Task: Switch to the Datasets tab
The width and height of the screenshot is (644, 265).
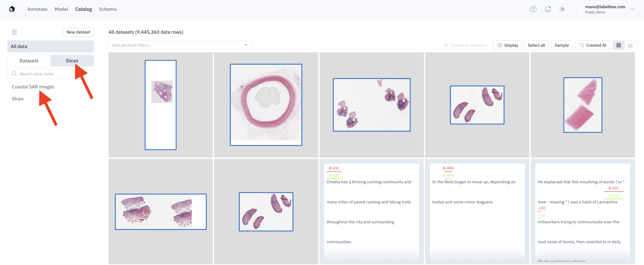Action: (29, 61)
